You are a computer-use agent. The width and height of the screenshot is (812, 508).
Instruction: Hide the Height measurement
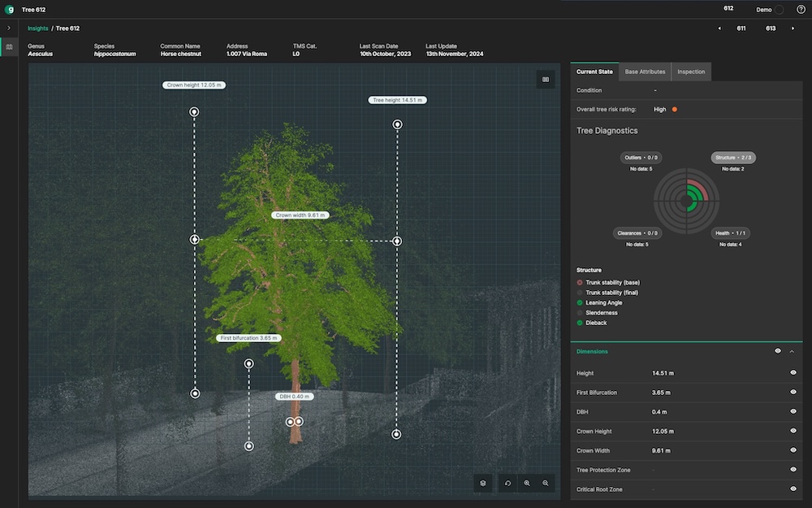[793, 373]
